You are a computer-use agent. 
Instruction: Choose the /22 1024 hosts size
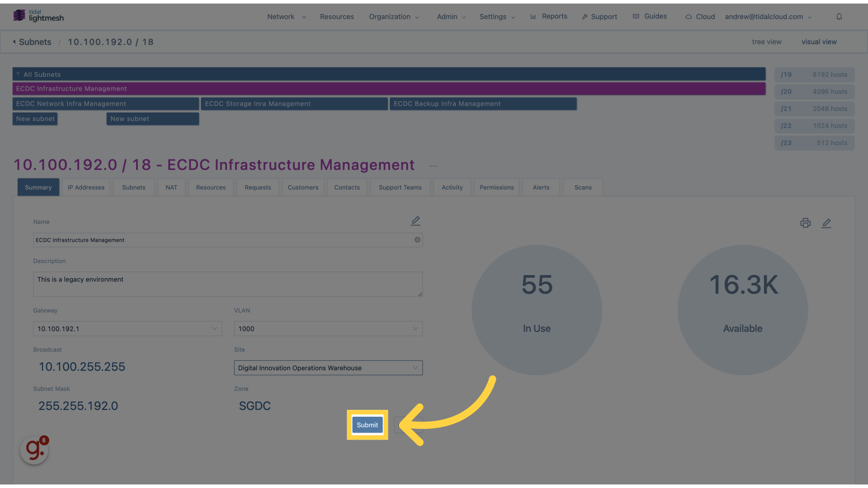pos(814,126)
